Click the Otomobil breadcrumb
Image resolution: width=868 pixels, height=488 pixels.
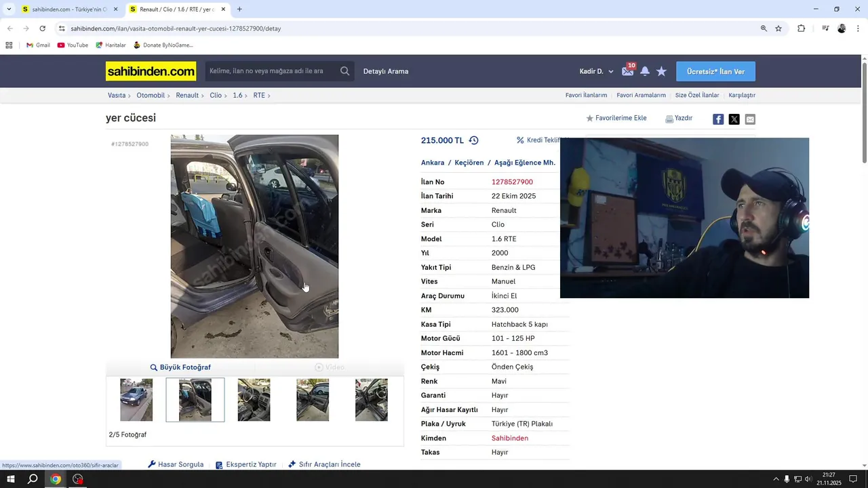[x=151, y=96]
